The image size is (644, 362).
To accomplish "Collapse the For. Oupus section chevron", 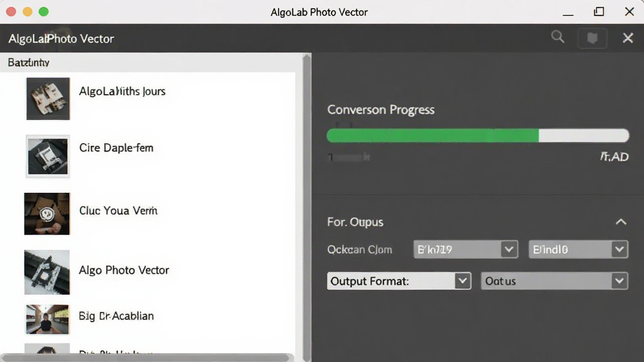I will [621, 222].
